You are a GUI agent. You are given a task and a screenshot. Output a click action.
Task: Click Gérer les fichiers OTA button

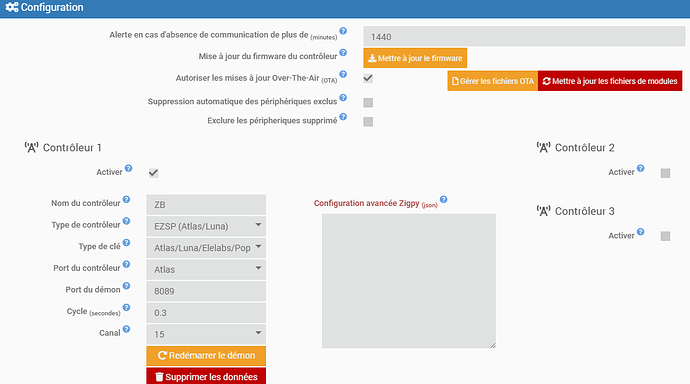point(492,81)
